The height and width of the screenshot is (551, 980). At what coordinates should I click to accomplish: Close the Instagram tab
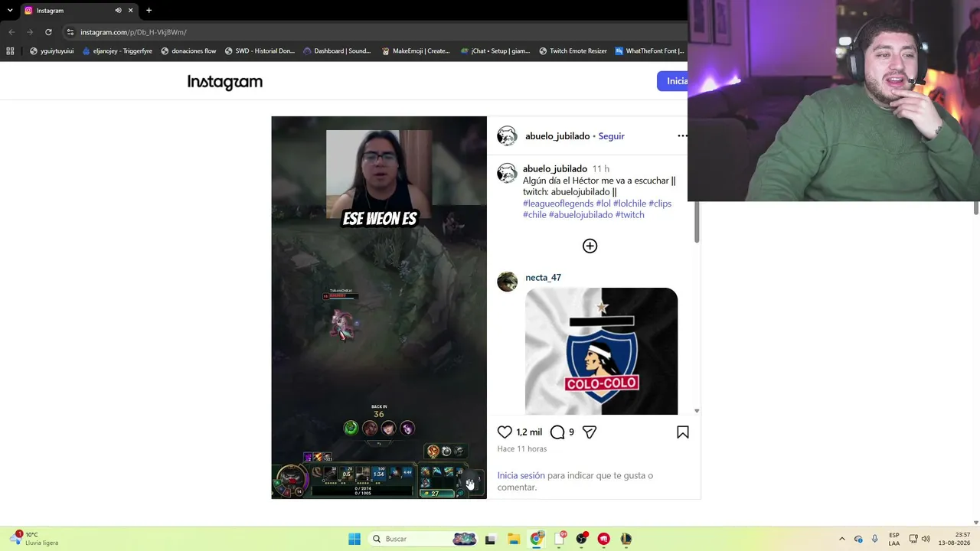[x=131, y=11]
